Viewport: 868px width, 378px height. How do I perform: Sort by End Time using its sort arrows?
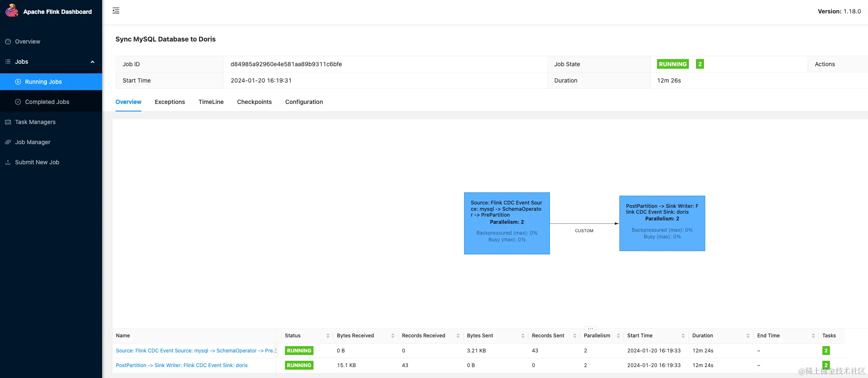click(x=813, y=336)
